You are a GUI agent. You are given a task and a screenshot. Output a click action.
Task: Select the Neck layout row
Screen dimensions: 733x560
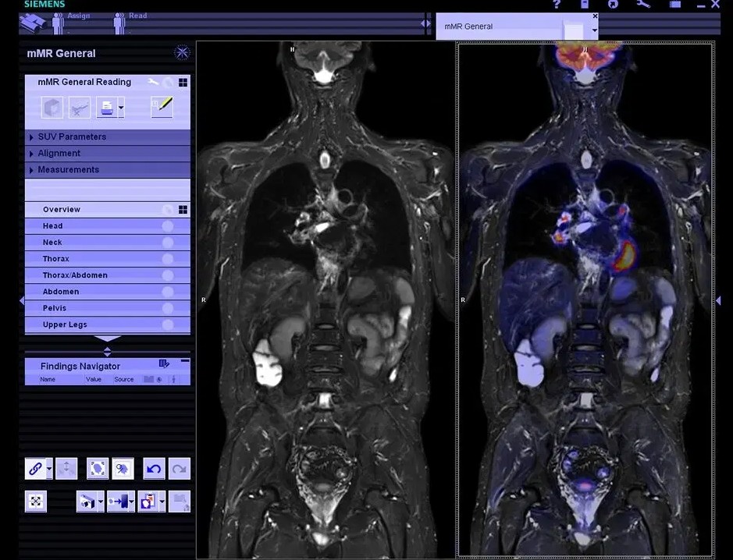[x=108, y=243]
